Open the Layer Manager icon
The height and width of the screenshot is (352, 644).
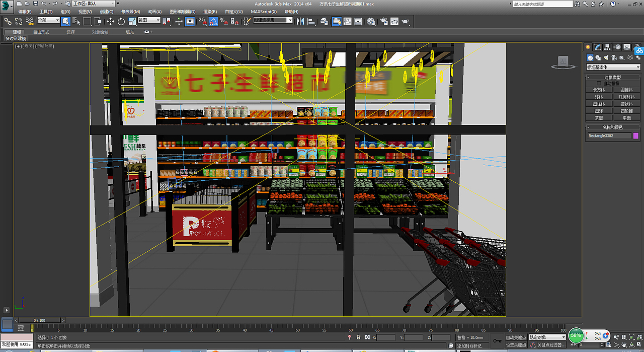click(x=324, y=21)
